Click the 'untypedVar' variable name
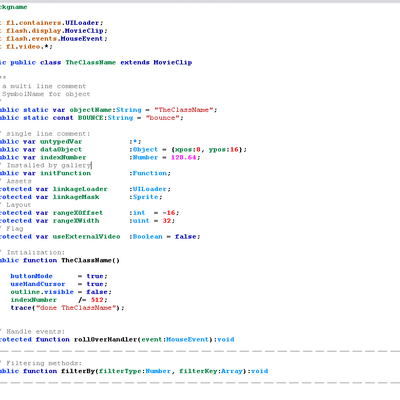 coord(61,142)
